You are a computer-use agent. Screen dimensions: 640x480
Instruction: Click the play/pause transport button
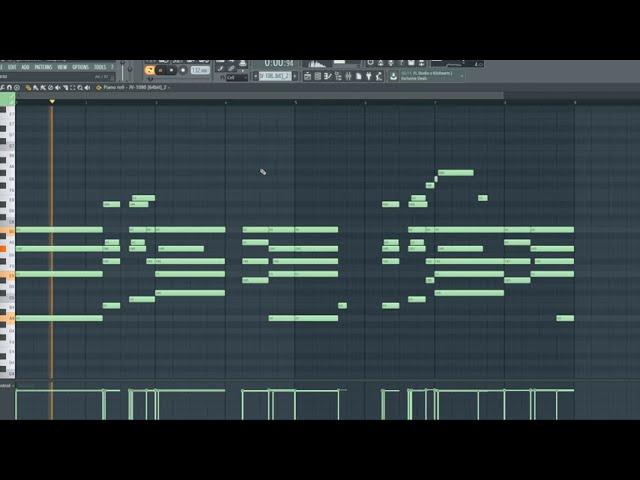point(161,70)
